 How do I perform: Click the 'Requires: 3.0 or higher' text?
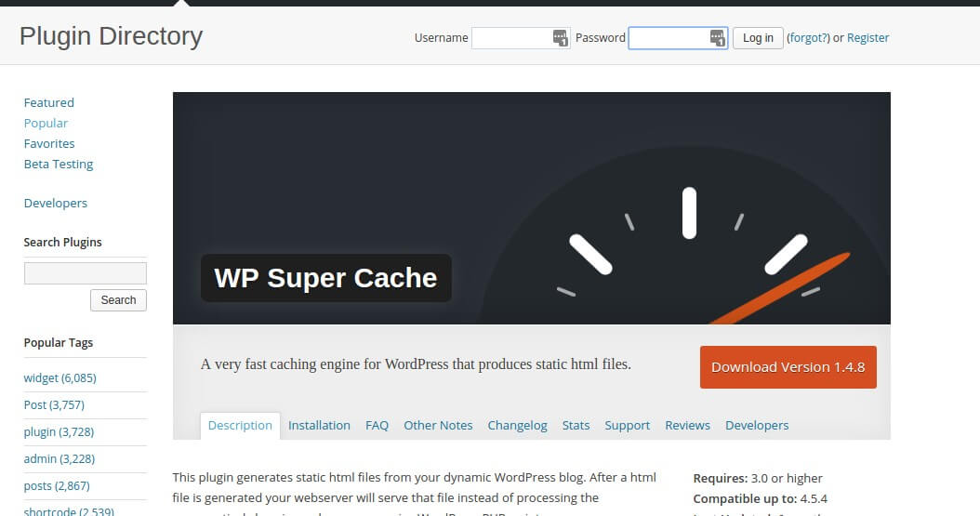(x=758, y=479)
